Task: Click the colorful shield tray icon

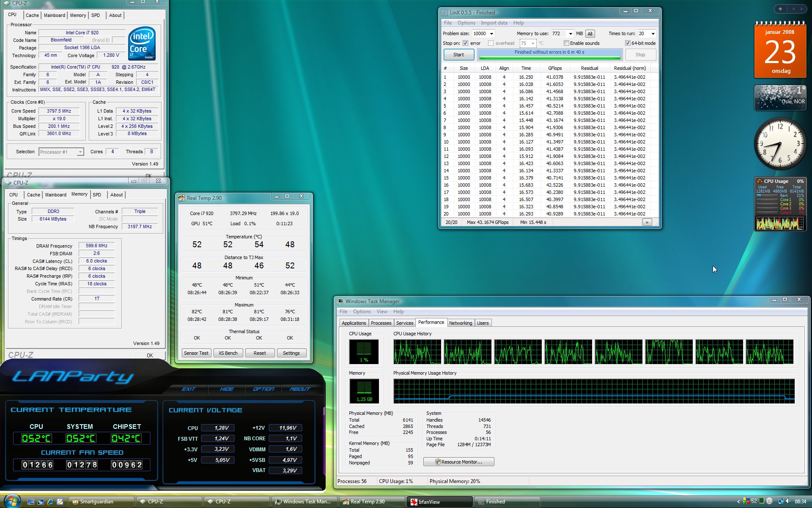Action: click(746, 501)
